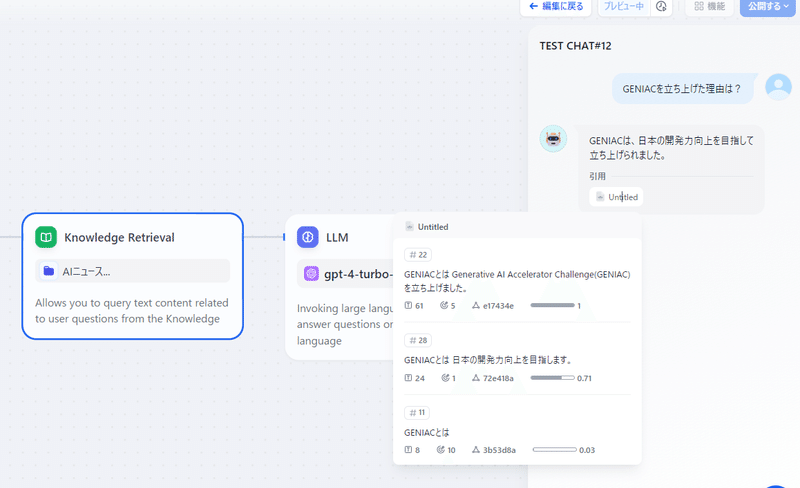Click the character count icon beside 8
The height and width of the screenshot is (488, 800).
[x=408, y=450]
